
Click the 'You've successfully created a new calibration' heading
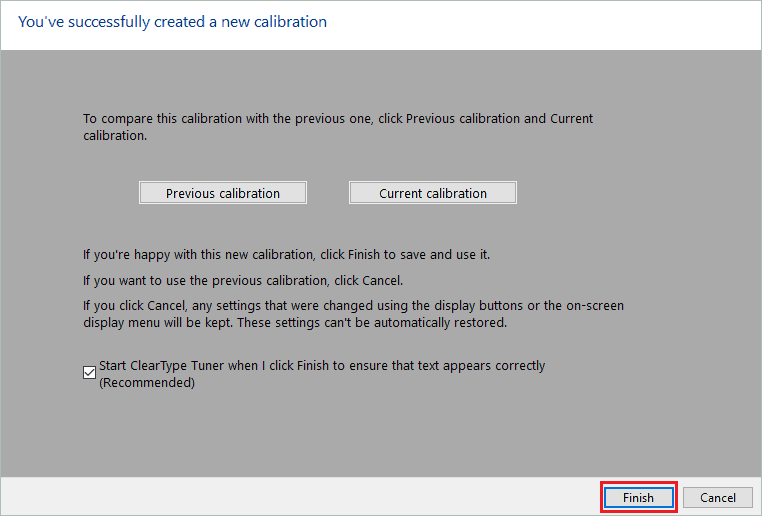(x=173, y=21)
